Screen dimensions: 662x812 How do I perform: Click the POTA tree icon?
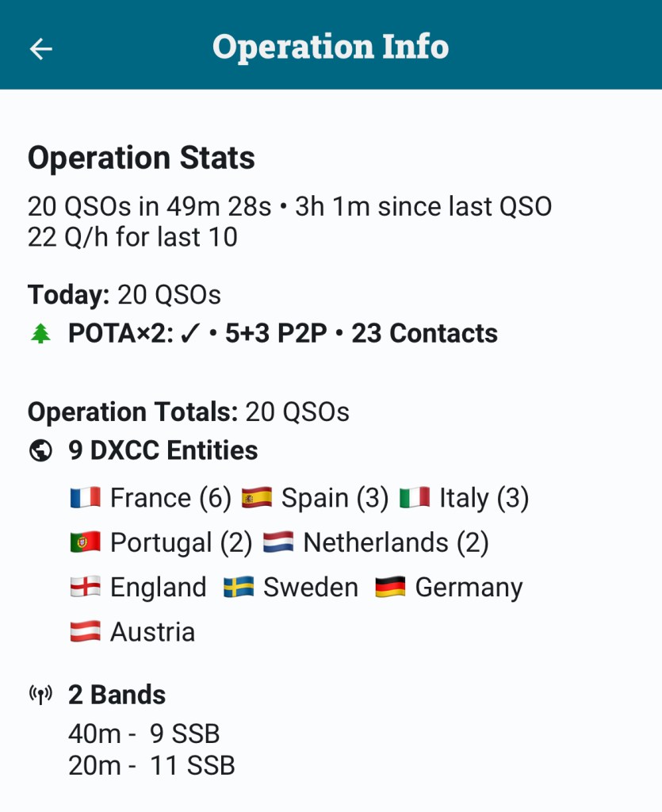tap(40, 334)
